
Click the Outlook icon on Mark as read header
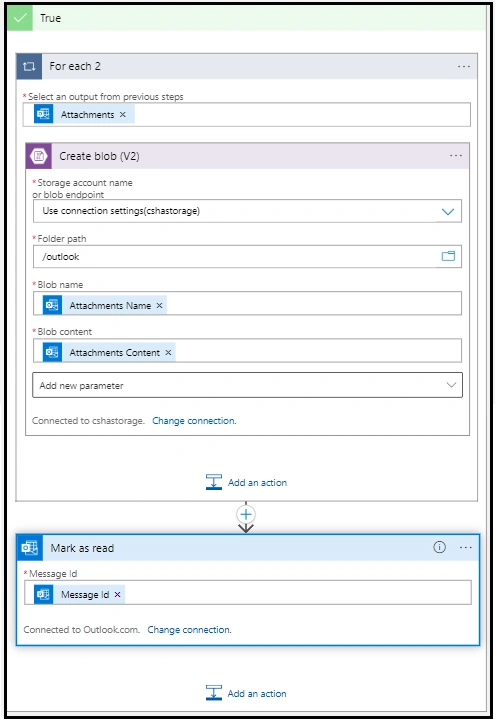tap(30, 548)
